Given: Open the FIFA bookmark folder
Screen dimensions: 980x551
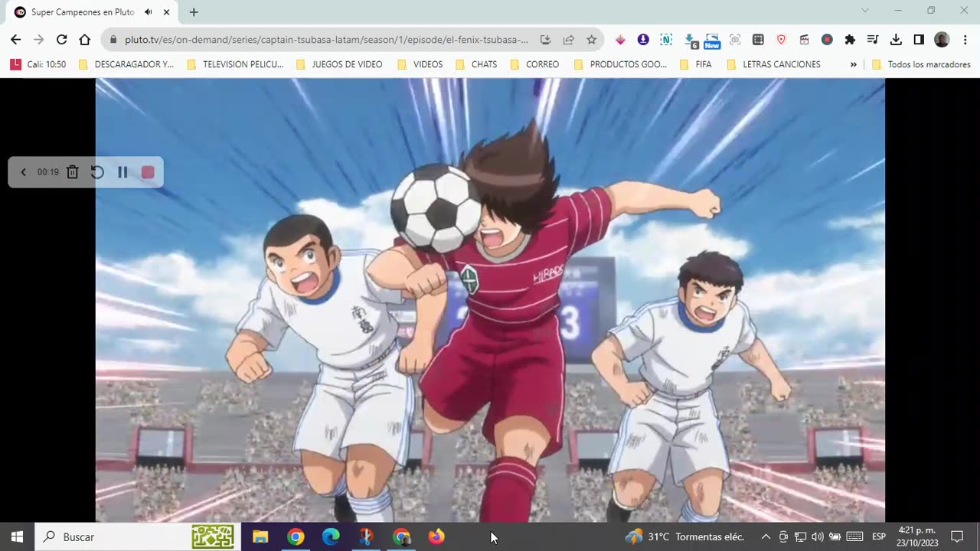Looking at the screenshot, I should click(696, 64).
